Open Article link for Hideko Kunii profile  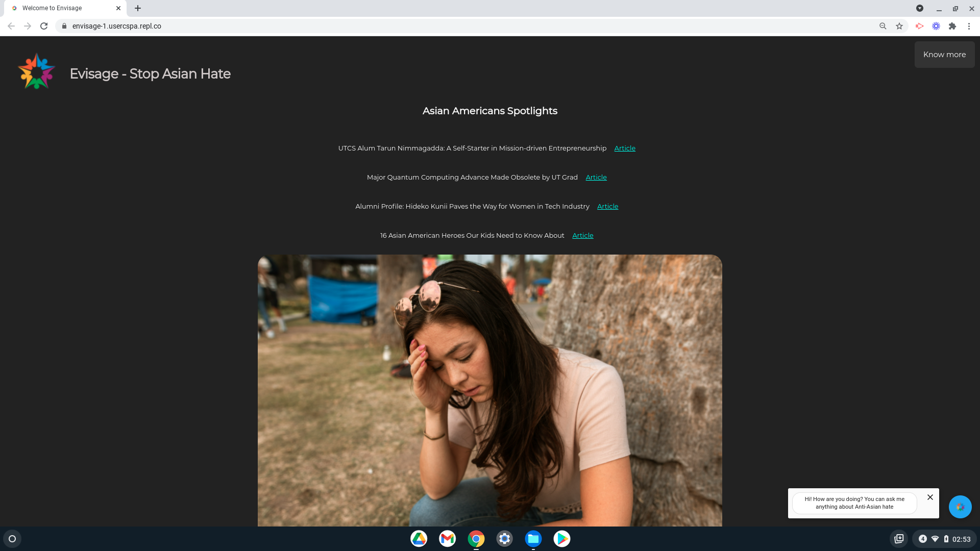point(607,207)
